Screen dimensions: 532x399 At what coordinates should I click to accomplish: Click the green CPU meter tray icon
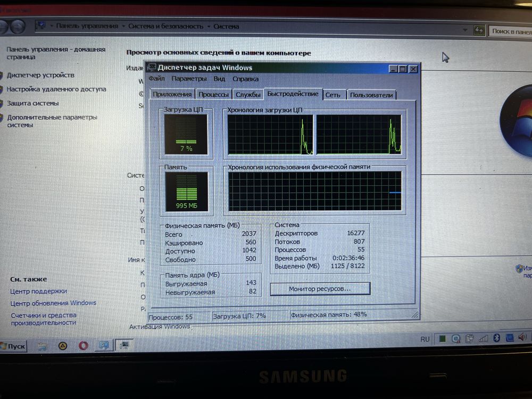point(443,338)
